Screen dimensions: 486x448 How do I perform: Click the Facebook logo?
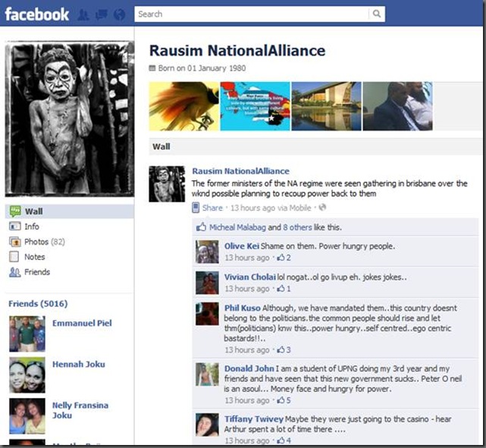(37, 14)
